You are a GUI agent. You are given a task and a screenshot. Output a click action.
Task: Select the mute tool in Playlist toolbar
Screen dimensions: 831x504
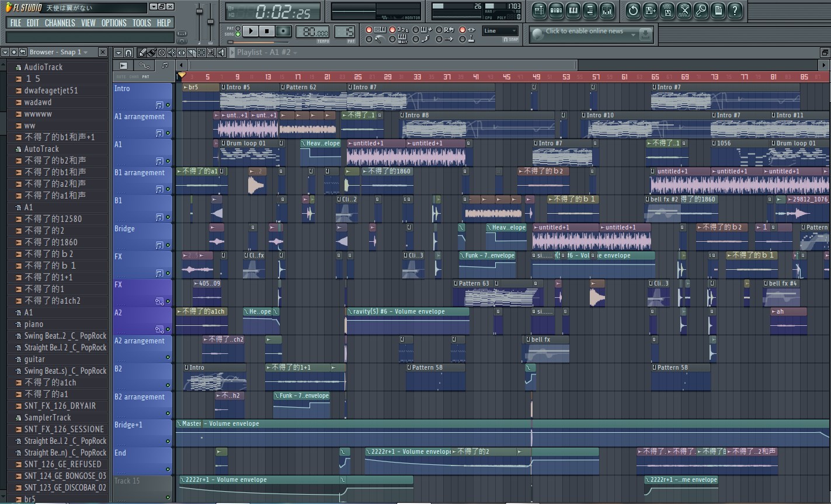coord(172,53)
